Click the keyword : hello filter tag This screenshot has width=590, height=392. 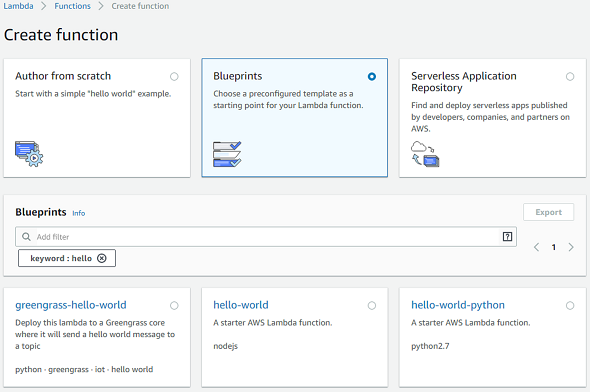click(67, 258)
